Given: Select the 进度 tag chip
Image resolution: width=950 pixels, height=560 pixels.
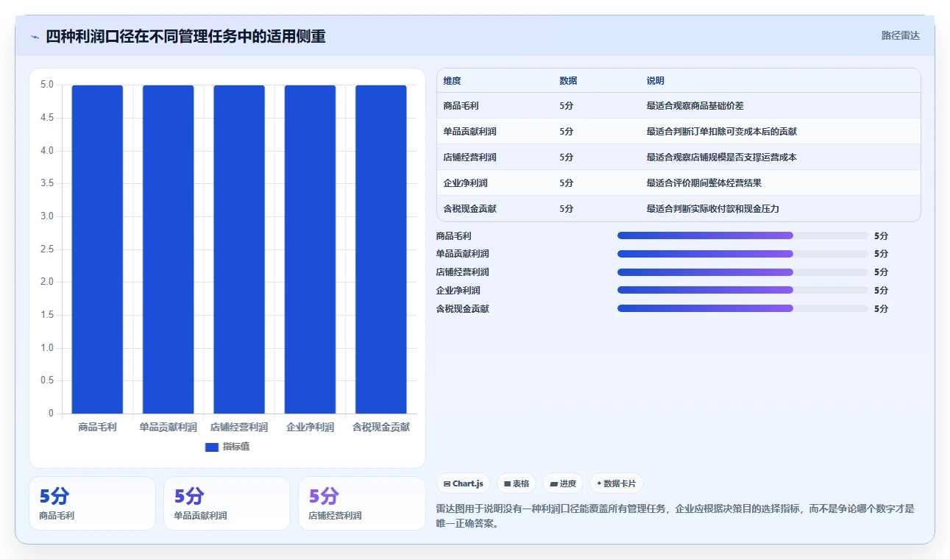Looking at the screenshot, I should click(x=563, y=483).
